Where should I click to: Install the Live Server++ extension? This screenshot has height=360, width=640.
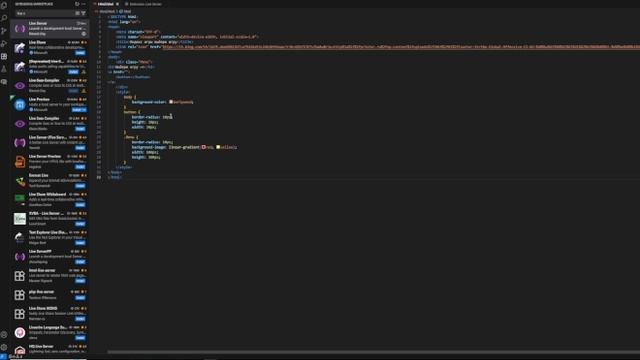coord(80,262)
